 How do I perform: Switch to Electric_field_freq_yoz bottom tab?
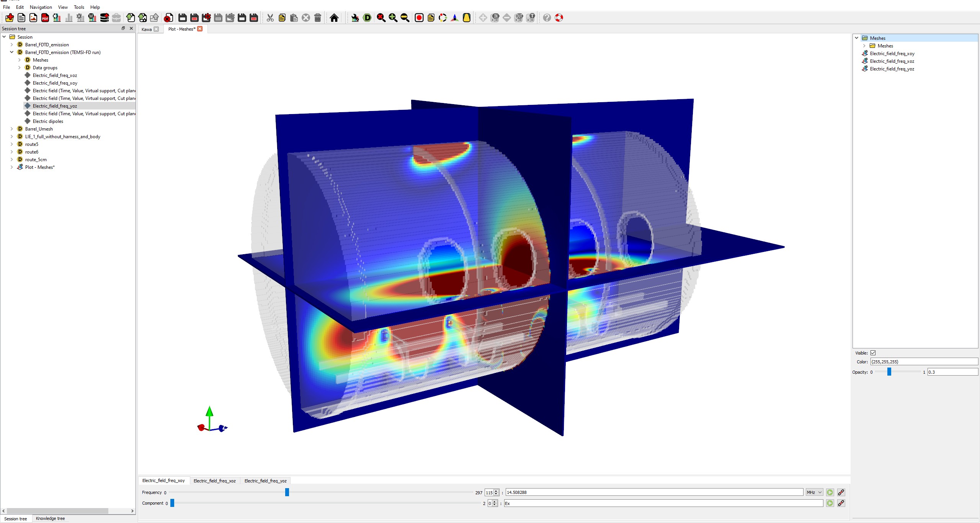[265, 481]
